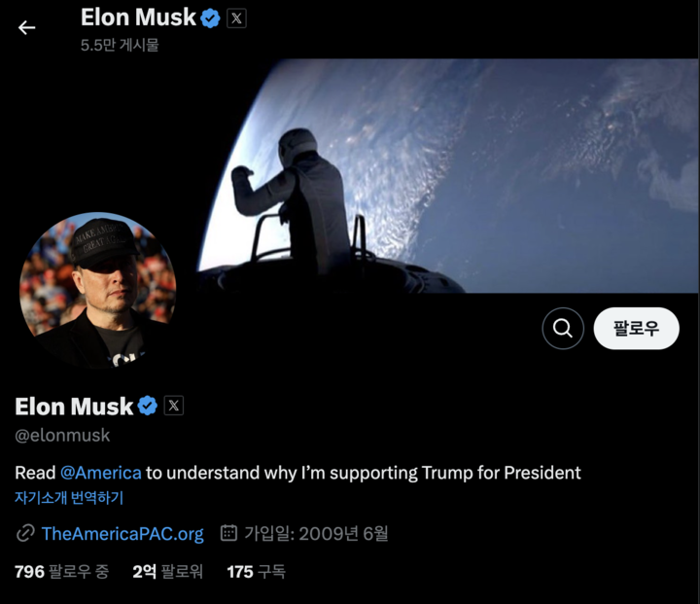This screenshot has width=700, height=604.
Task: Click the link chain icon
Action: 25,533
